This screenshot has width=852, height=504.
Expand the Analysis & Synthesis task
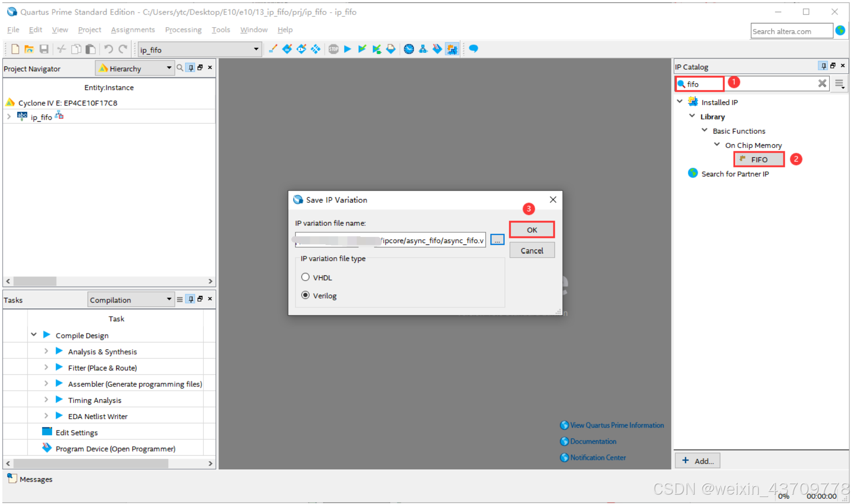pyautogui.click(x=46, y=351)
